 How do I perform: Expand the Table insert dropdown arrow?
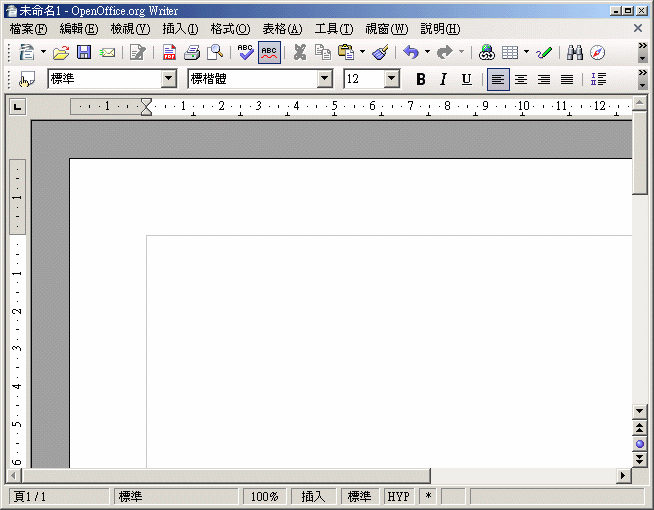pos(526,53)
